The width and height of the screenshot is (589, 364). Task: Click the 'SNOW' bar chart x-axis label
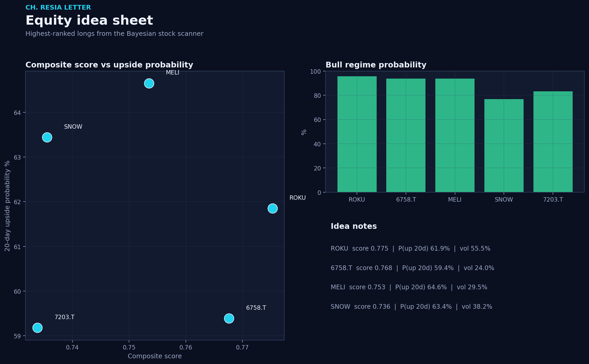click(x=504, y=200)
